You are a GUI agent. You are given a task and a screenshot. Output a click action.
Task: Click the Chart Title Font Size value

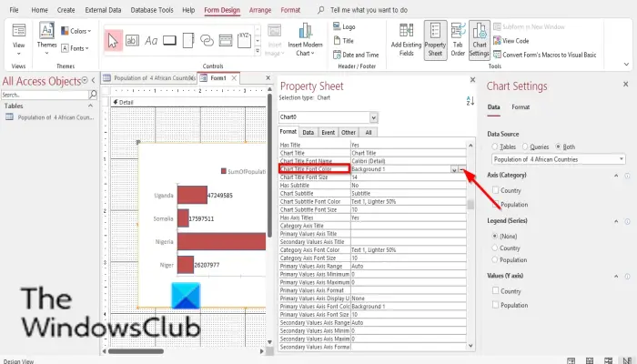(x=409, y=177)
